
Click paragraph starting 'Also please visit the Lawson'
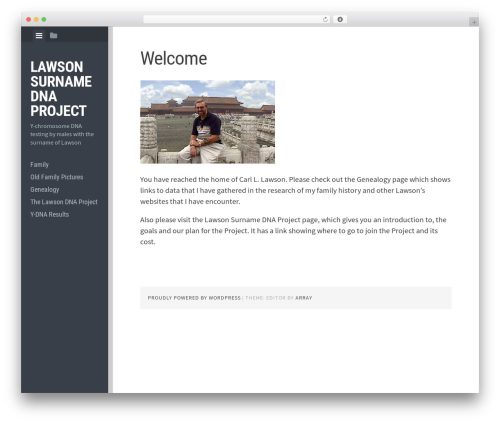coord(293,231)
